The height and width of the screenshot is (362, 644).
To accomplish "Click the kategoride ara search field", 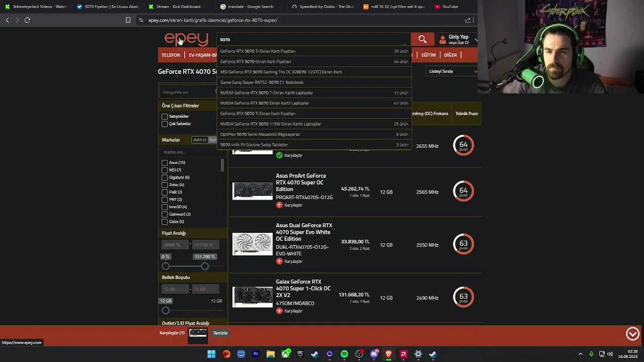I will (189, 92).
